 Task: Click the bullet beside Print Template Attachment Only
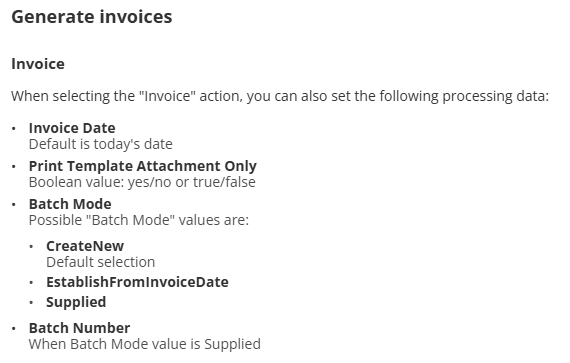coord(14,166)
